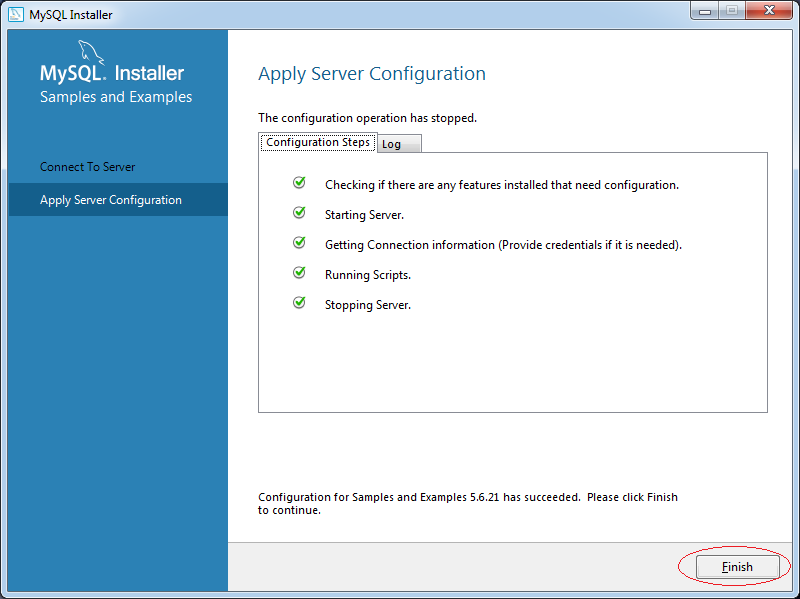Select the Configuration Steps tab
Image resolution: width=800 pixels, height=599 pixels.
point(318,142)
